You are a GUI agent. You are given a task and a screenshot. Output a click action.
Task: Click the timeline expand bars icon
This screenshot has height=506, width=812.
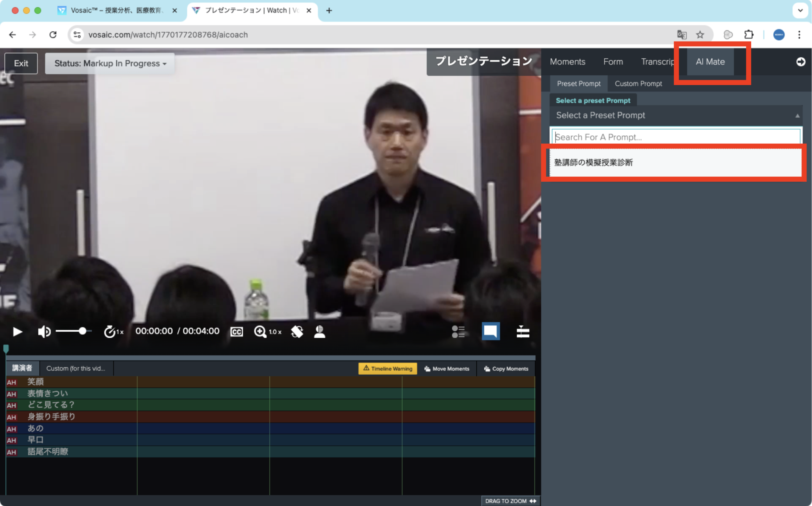tap(522, 332)
